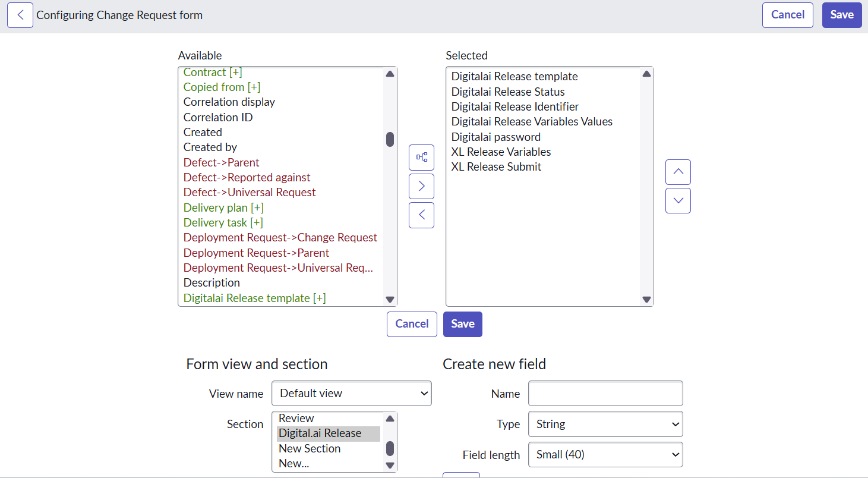The image size is (868, 478).
Task: Select Correlation ID in Available
Action: click(218, 117)
